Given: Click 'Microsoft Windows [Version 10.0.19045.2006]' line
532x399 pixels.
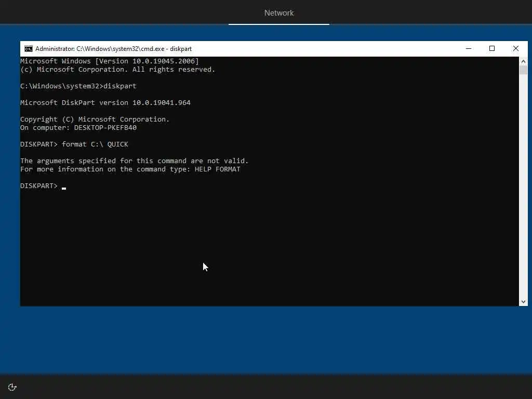Looking at the screenshot, I should click(x=110, y=61).
